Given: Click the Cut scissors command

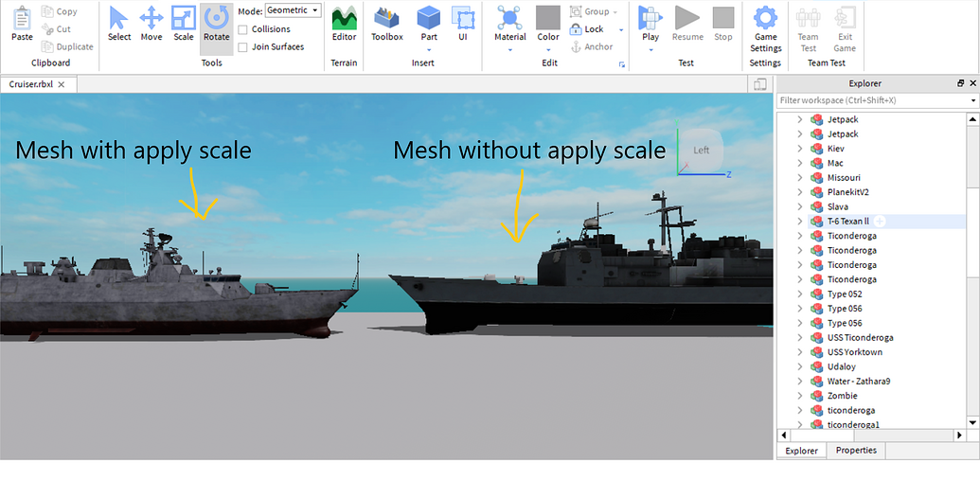Looking at the screenshot, I should pyautogui.click(x=56, y=28).
